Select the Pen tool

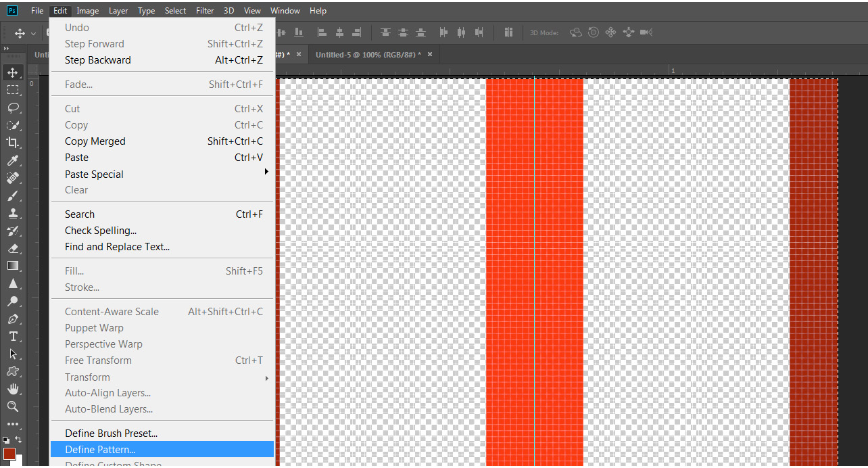point(13,319)
